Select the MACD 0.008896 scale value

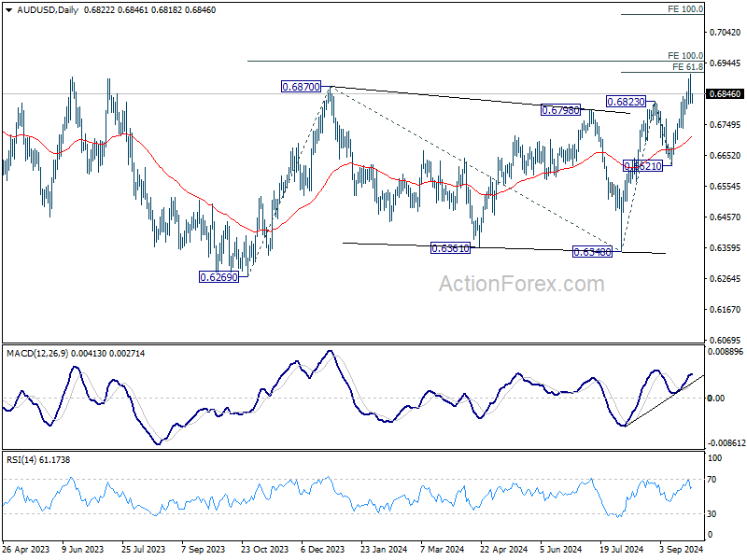726,352
